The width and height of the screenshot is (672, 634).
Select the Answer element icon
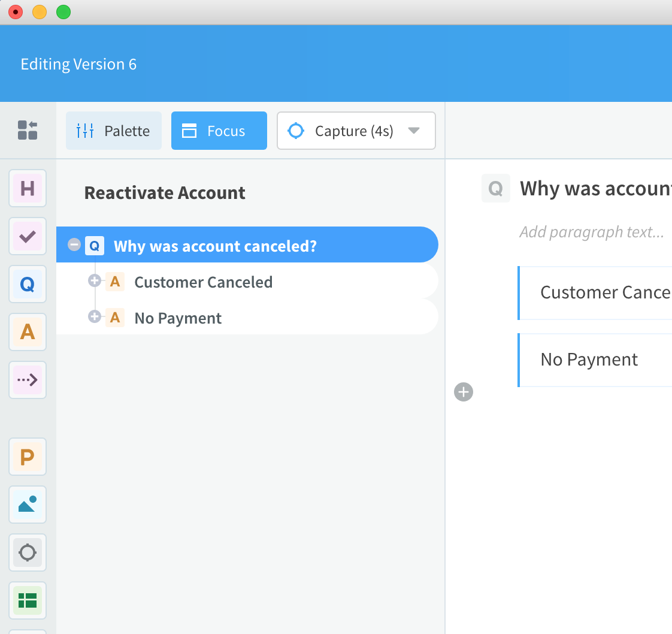[27, 332]
